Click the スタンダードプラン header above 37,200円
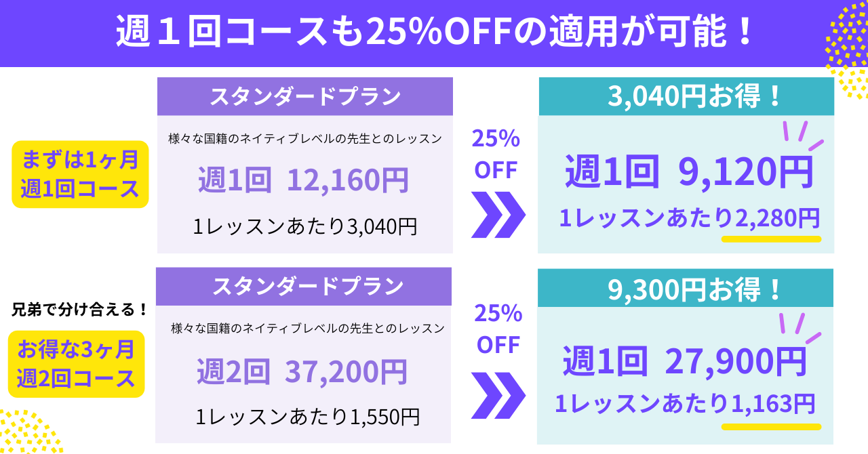 [x=304, y=286]
